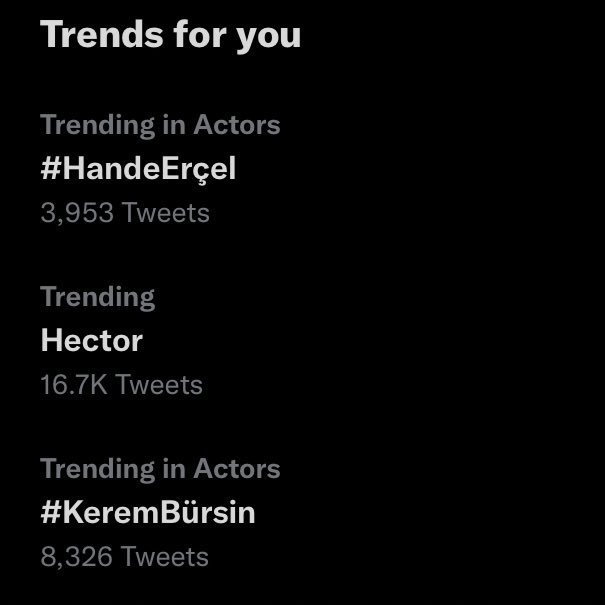Click the "Trends for you" heading

point(170,36)
